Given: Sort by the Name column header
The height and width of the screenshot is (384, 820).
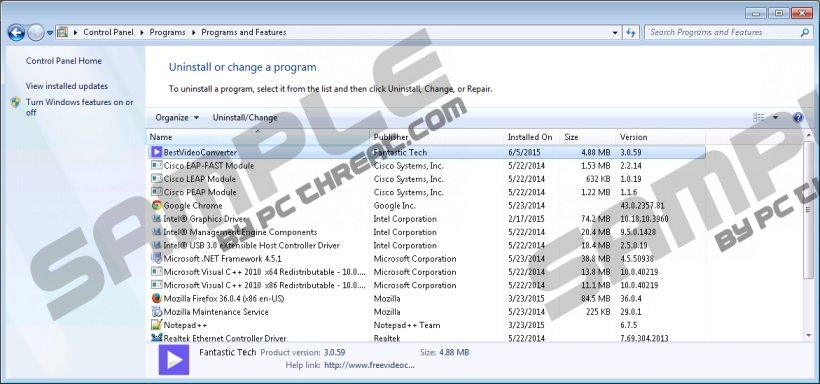Looking at the screenshot, I should tap(257, 137).
